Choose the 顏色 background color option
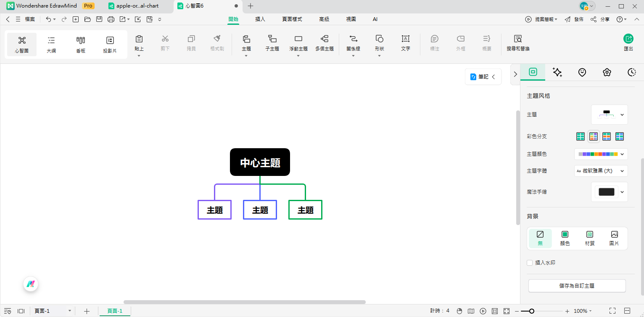 565,235
